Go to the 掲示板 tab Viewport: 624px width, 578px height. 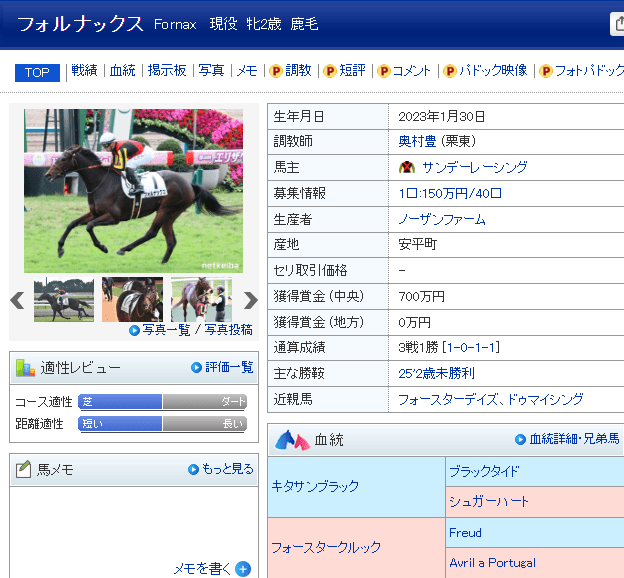(x=167, y=71)
